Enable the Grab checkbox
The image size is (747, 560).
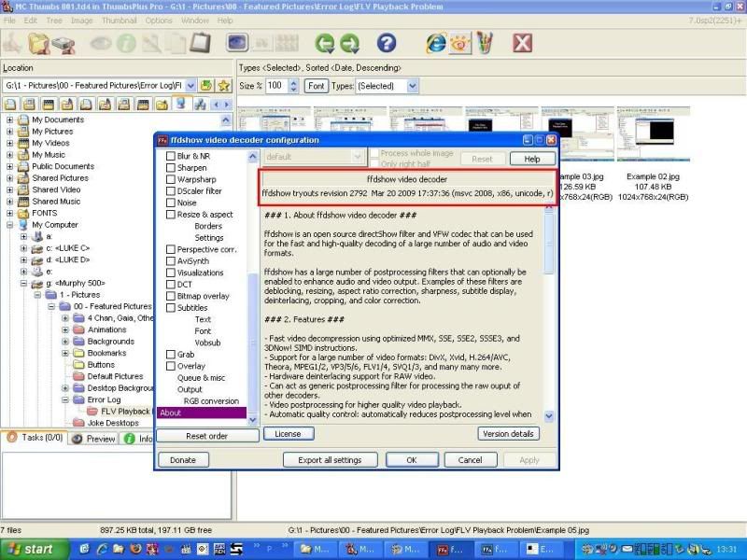click(x=171, y=355)
